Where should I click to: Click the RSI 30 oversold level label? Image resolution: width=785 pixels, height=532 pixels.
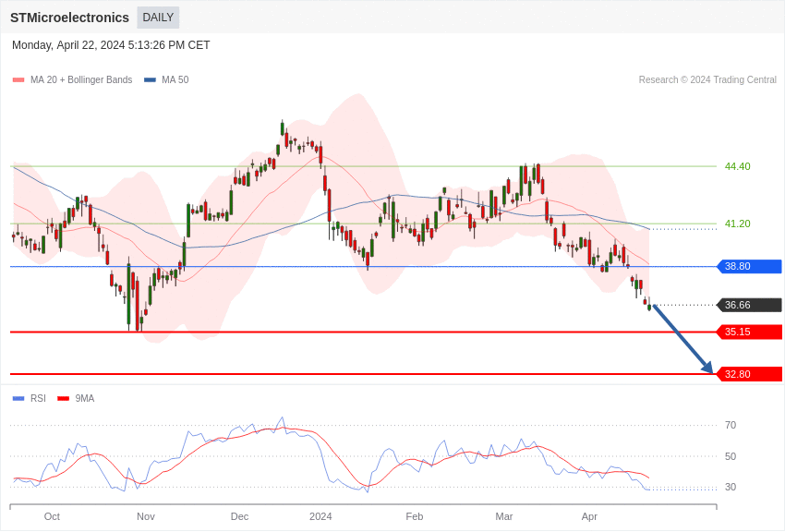[731, 488]
